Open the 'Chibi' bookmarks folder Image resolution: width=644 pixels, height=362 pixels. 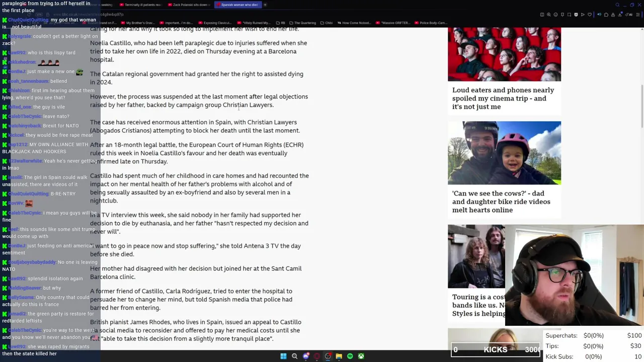click(x=326, y=23)
